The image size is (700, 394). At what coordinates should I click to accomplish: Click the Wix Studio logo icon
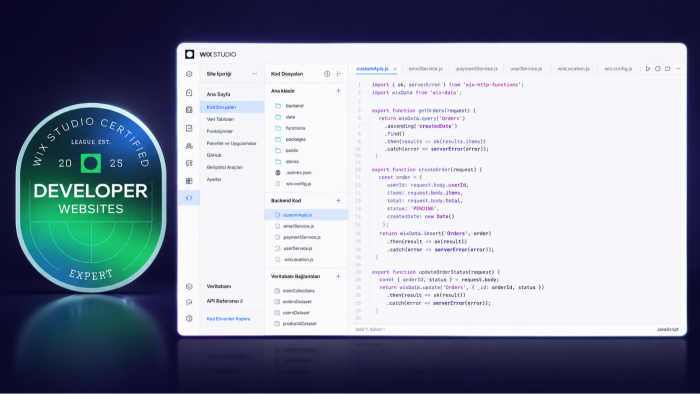pyautogui.click(x=189, y=54)
